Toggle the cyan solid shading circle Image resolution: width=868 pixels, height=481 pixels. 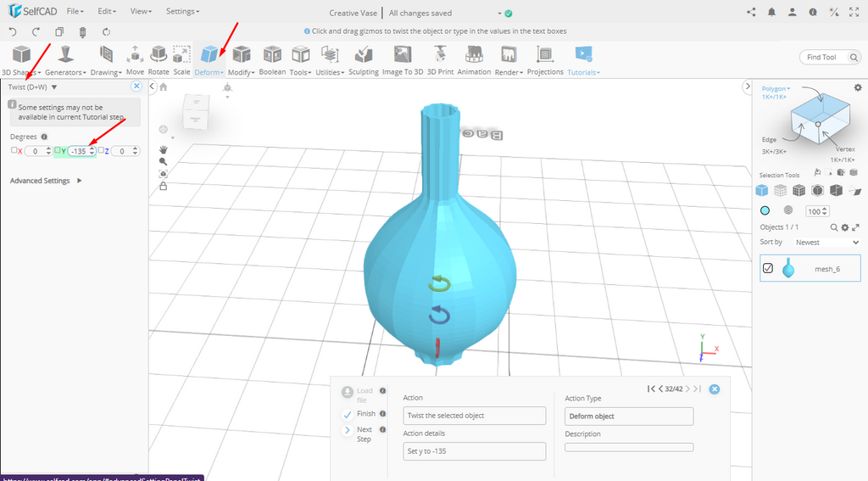click(x=765, y=210)
